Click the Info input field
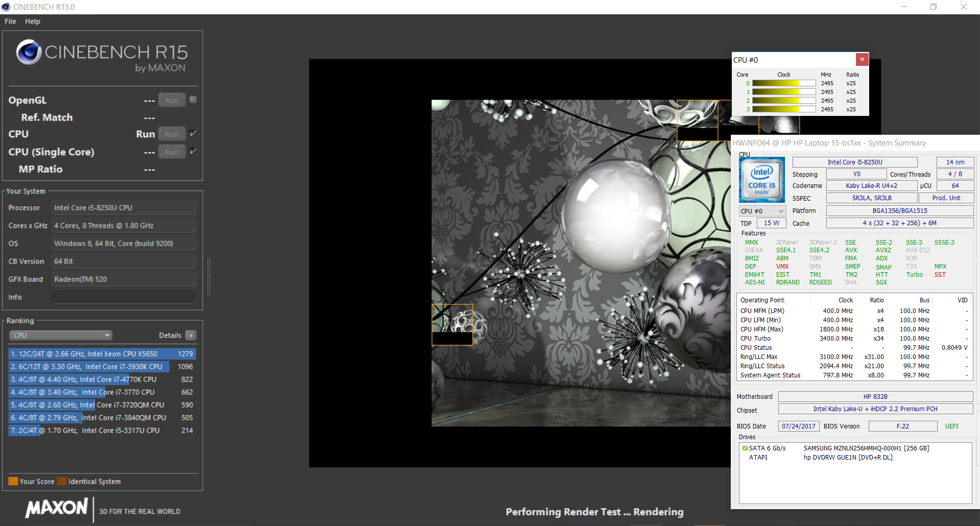 pos(124,297)
